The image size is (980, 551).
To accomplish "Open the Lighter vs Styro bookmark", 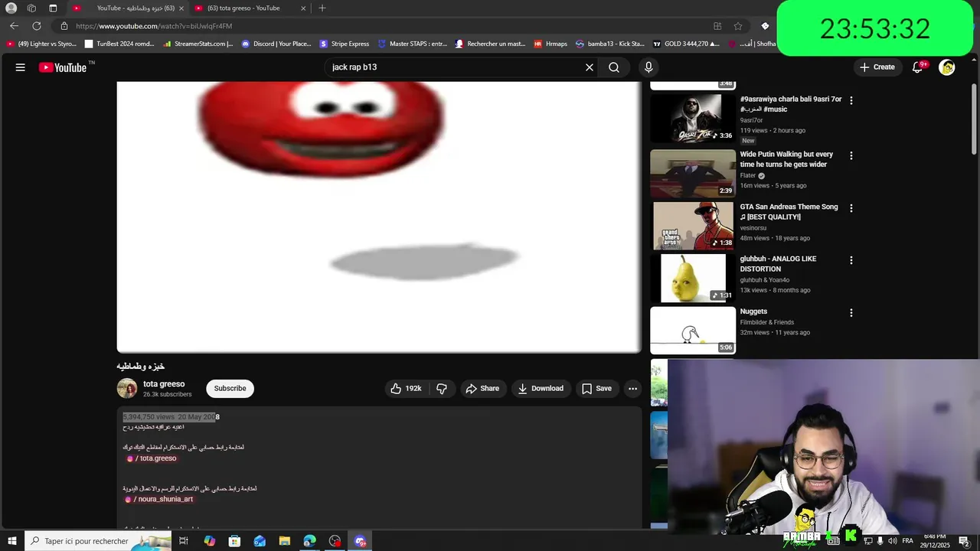I will [42, 44].
